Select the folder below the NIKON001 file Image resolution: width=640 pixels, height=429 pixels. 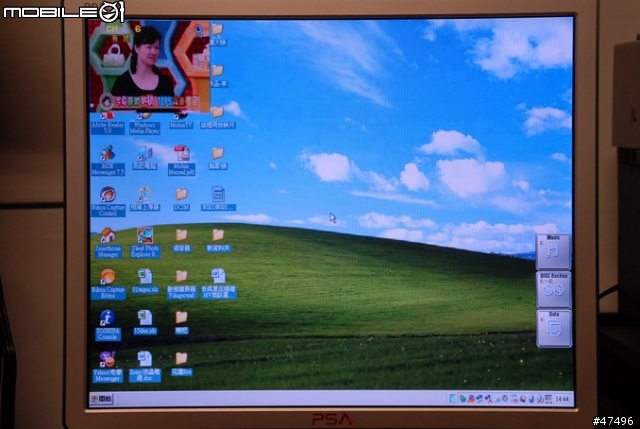pos(218,240)
